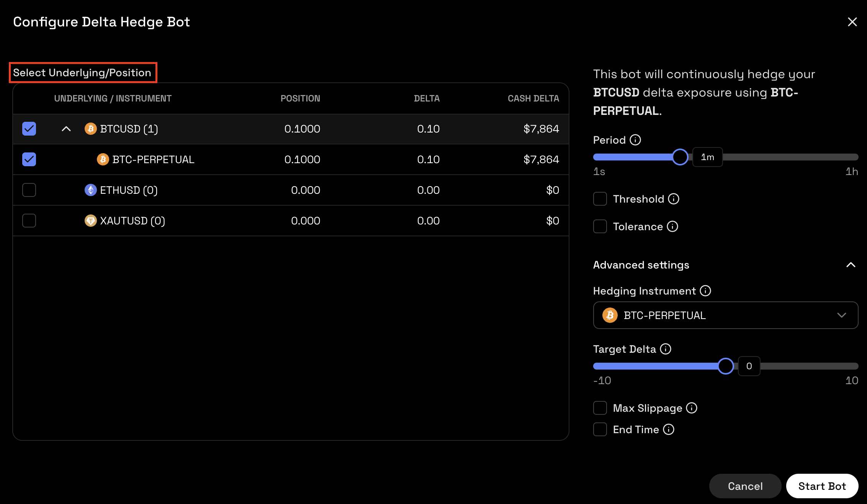Enable the End Time checkbox
867x504 pixels.
tap(600, 430)
